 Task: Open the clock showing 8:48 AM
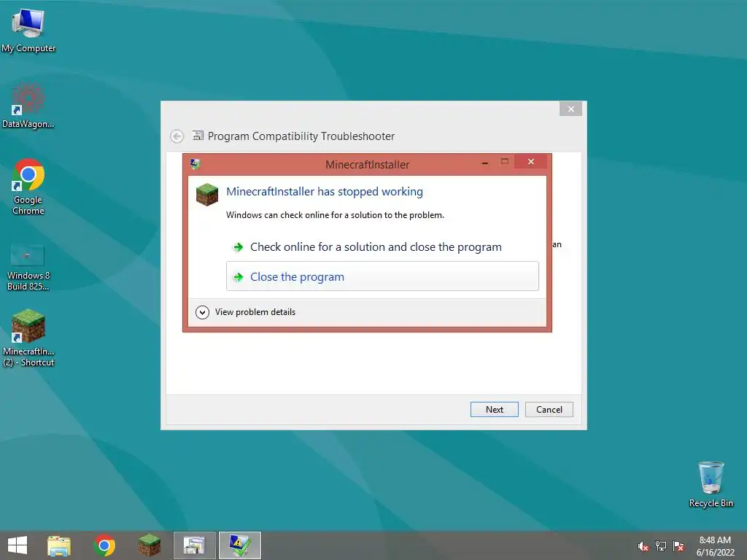(715, 546)
